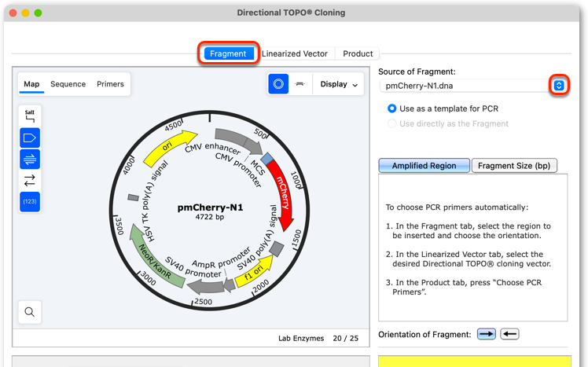Image resolution: width=588 pixels, height=367 pixels.
Task: Open the Display dropdown menu
Action: tap(339, 84)
